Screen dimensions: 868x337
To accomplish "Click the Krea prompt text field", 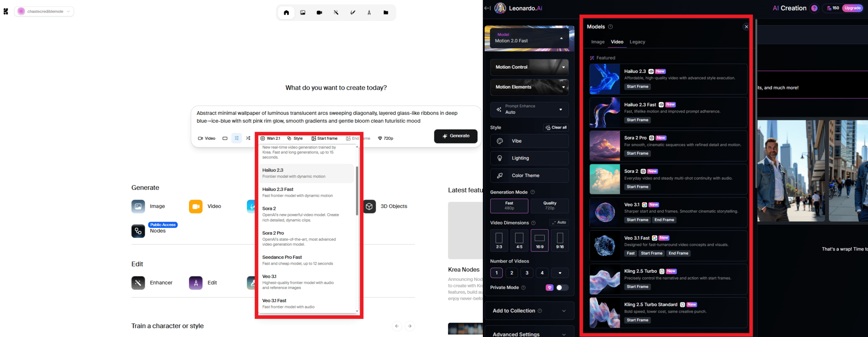I will 335,117.
